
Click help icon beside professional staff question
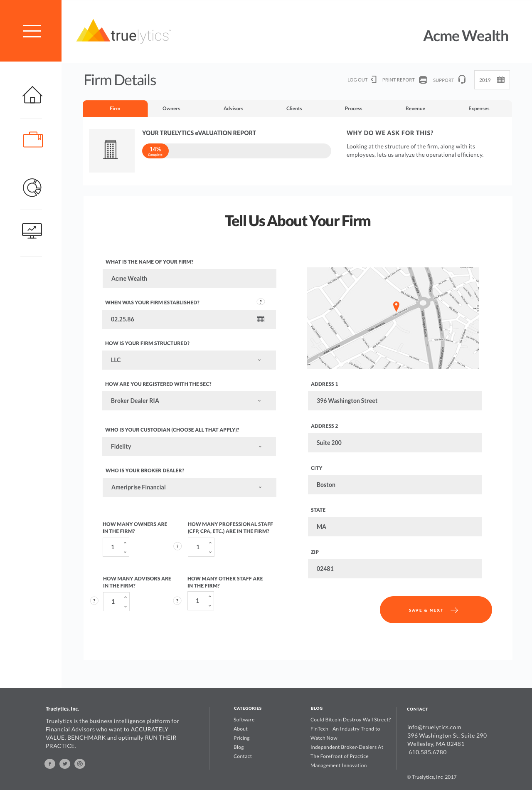point(177,546)
